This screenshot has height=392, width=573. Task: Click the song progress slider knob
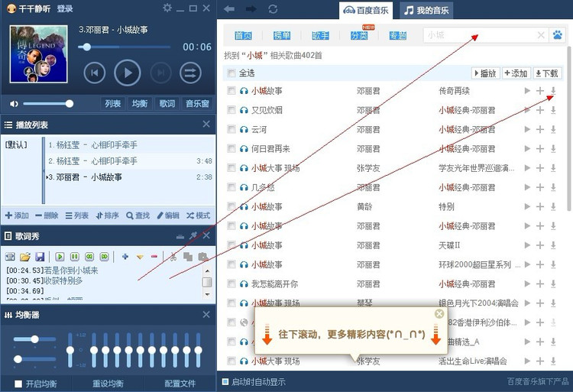click(86, 47)
